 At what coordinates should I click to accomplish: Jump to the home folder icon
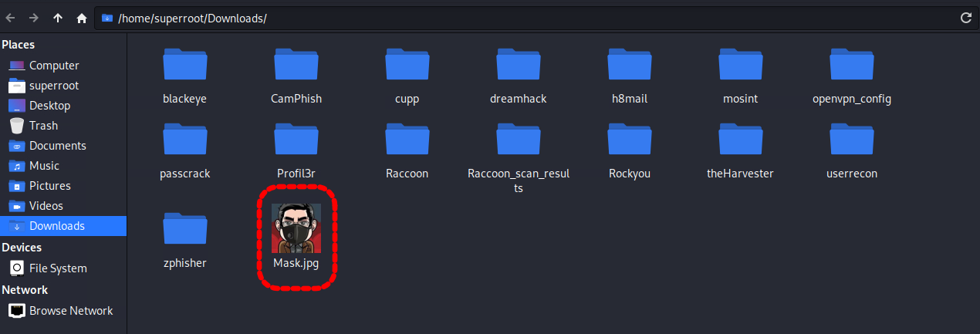point(81,18)
